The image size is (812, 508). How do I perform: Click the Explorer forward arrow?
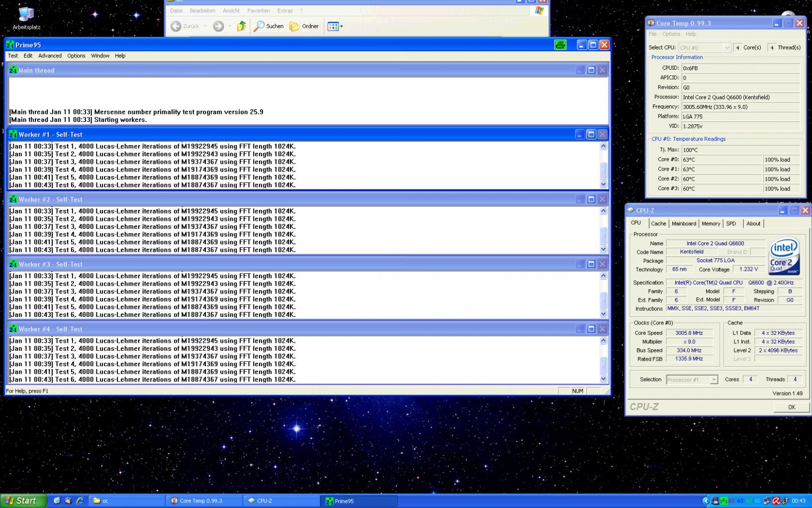tap(218, 26)
